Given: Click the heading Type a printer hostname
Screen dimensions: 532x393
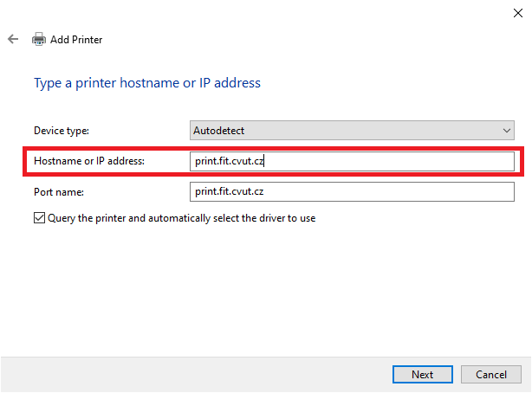Looking at the screenshot, I should 147,83.
